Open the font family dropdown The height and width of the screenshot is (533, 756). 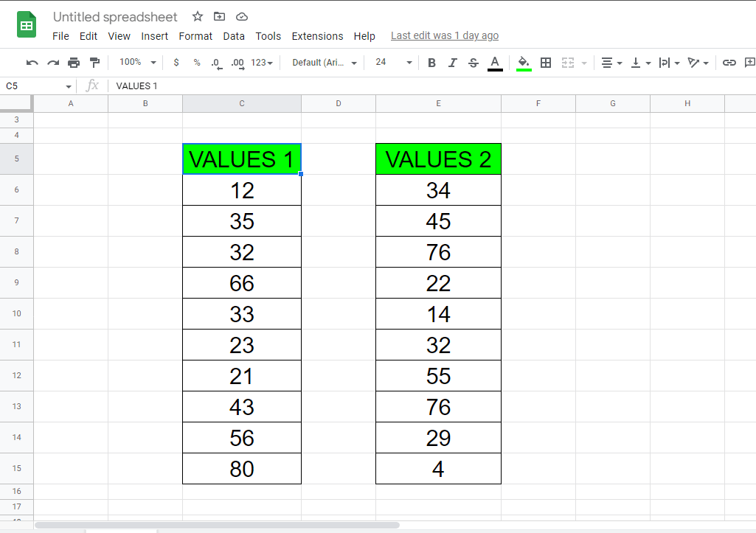[322, 63]
